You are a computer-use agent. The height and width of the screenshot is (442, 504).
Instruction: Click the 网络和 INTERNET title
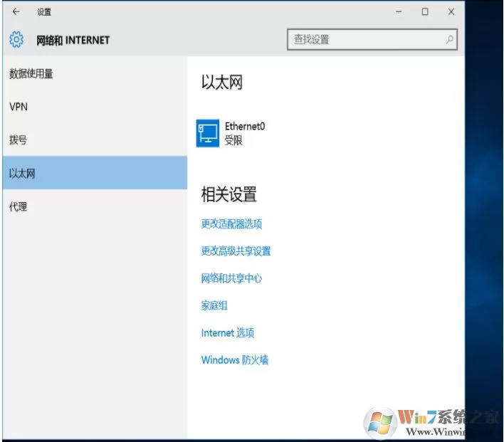click(x=73, y=40)
